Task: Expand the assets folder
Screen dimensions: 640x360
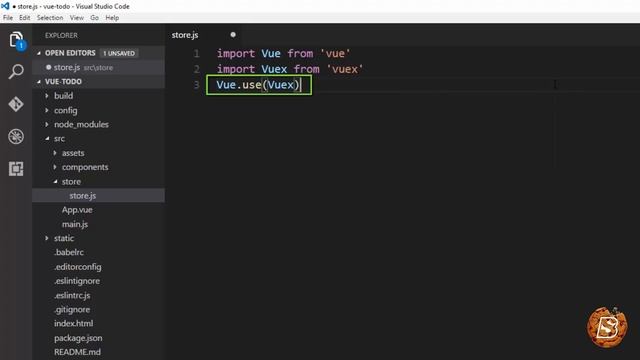Action: 55,153
